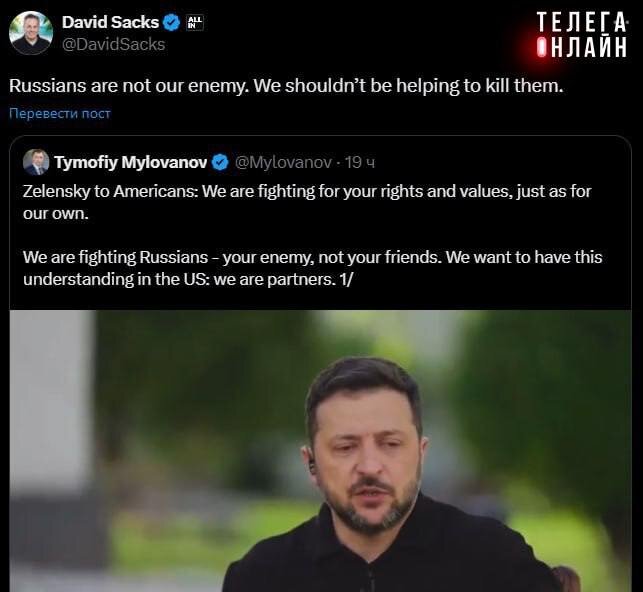The width and height of the screenshot is (643, 592).
Task: Open the @Mylovanov handle
Action: click(x=283, y=163)
